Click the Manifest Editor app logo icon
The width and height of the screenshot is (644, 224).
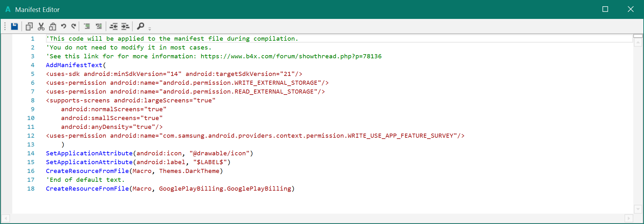coord(8,9)
